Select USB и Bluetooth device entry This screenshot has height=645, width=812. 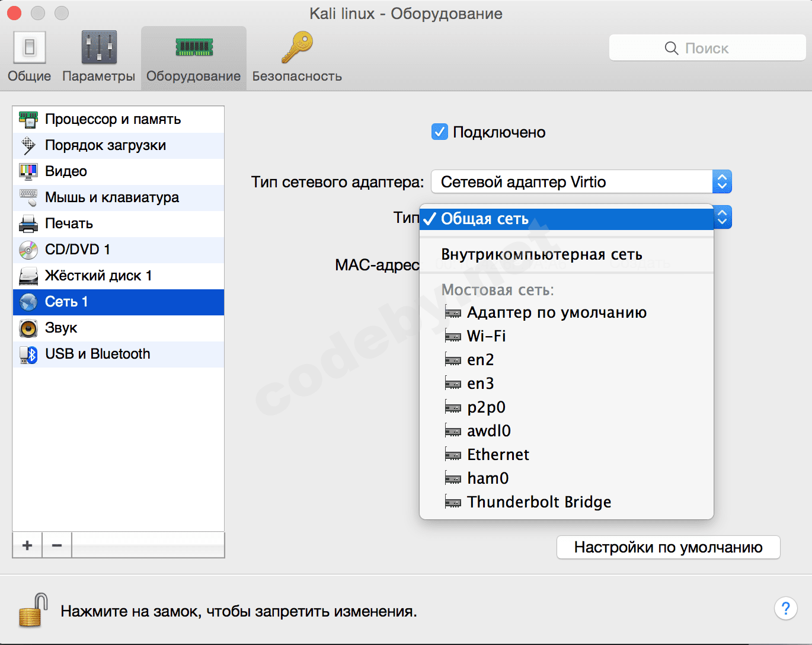(97, 354)
